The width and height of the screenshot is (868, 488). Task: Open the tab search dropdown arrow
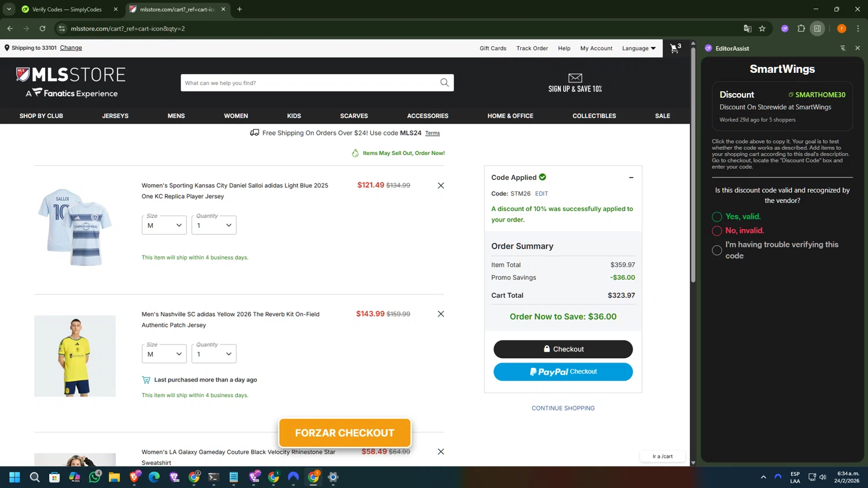point(9,9)
